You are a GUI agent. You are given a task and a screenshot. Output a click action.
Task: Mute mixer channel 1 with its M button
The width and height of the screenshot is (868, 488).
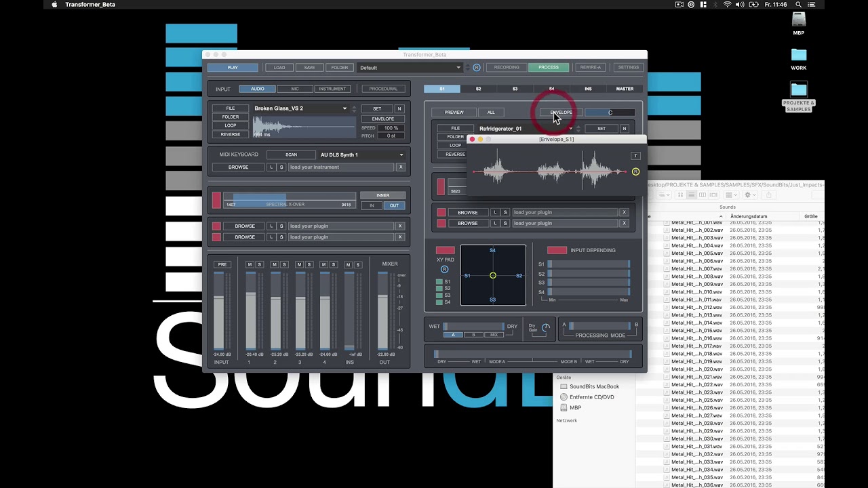pyautogui.click(x=250, y=264)
